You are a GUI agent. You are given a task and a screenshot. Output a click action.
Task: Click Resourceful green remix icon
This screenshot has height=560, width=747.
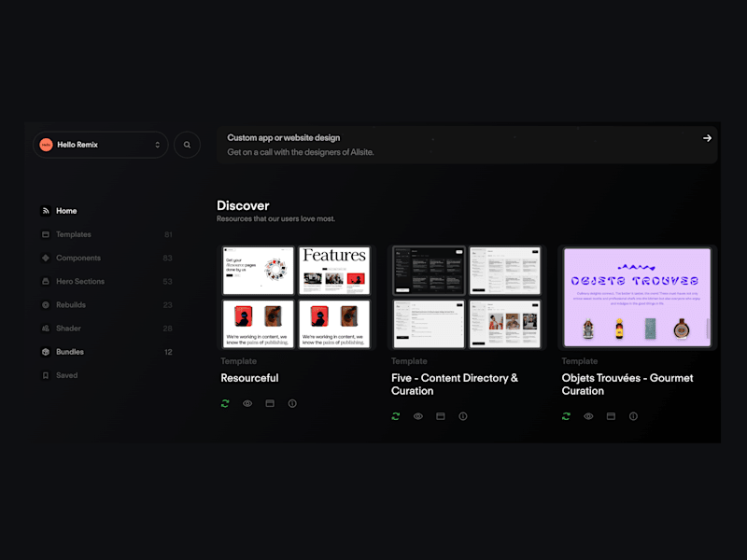pyautogui.click(x=225, y=403)
